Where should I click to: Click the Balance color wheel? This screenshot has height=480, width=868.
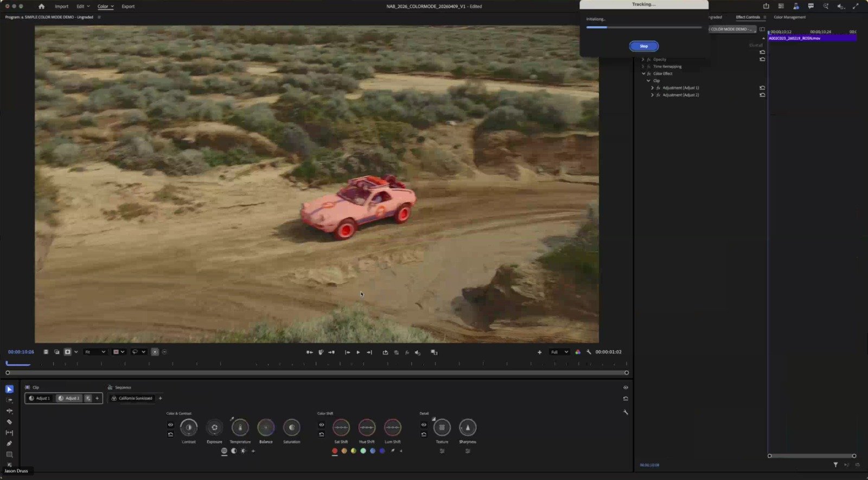[x=266, y=427]
